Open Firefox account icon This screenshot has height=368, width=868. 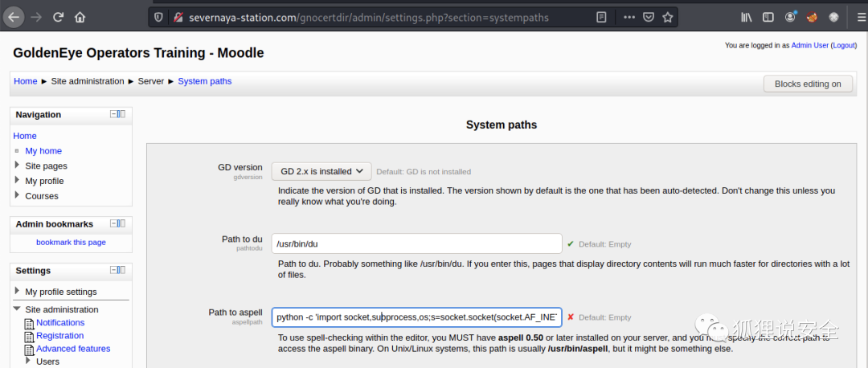(x=790, y=17)
